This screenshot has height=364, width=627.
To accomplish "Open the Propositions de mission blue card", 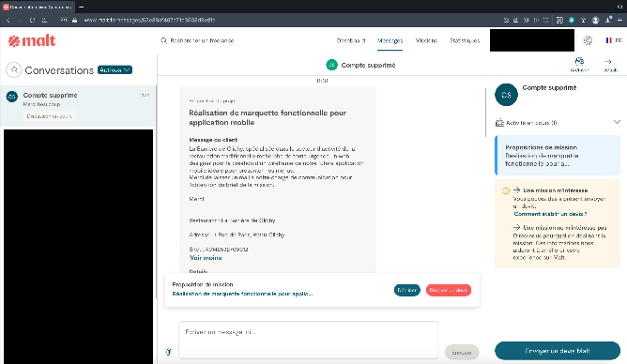I will 558,156.
